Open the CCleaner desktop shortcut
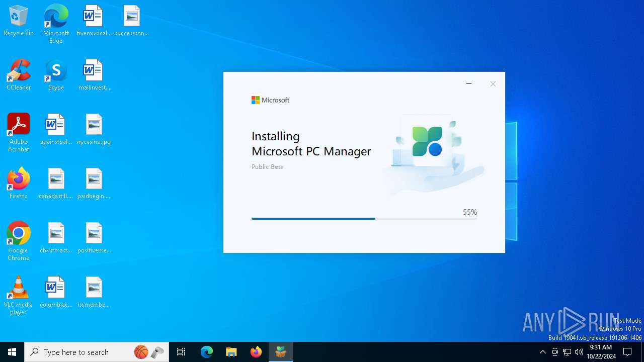 click(19, 75)
